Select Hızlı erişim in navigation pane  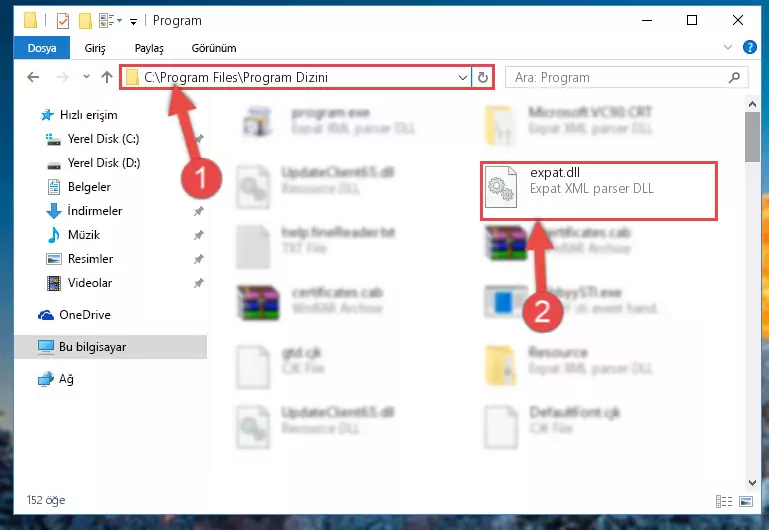79,115
